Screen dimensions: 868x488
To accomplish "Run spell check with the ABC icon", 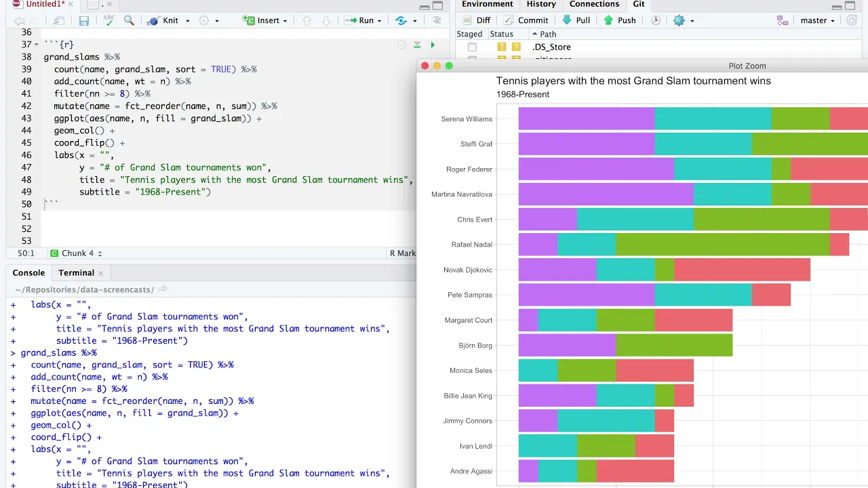I will point(109,20).
